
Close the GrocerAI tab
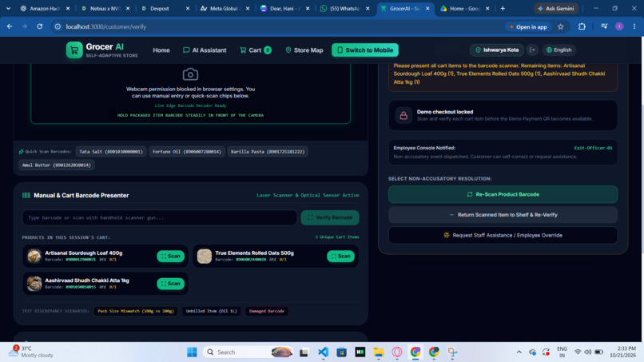[427, 8]
